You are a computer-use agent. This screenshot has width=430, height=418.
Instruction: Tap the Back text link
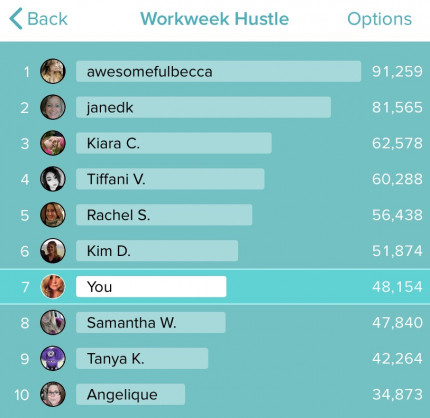pos(47,19)
